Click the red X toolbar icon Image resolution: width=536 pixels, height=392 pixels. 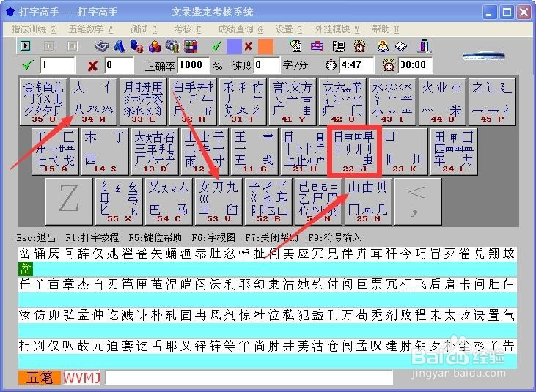(249, 46)
